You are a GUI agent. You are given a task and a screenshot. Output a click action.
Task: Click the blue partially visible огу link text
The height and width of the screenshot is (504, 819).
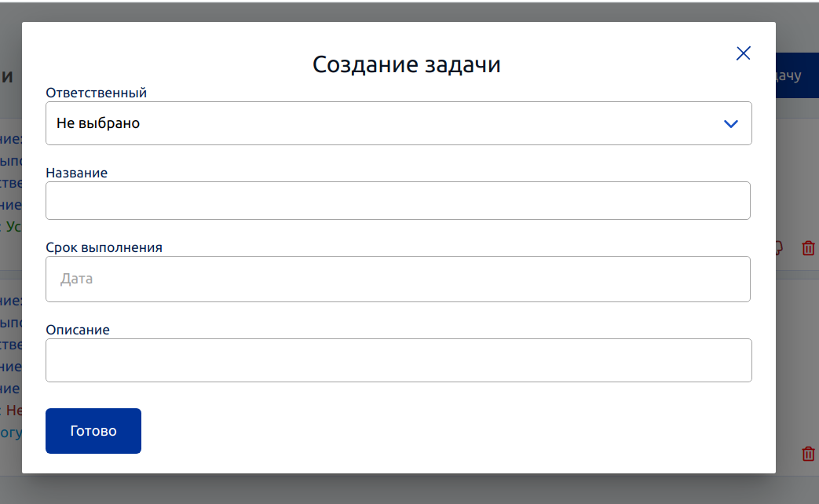[x=11, y=433]
